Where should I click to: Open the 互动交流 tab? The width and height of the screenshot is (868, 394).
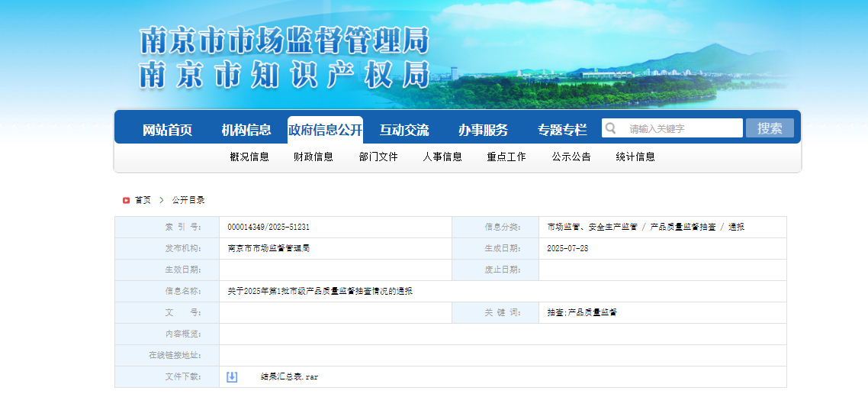404,131
